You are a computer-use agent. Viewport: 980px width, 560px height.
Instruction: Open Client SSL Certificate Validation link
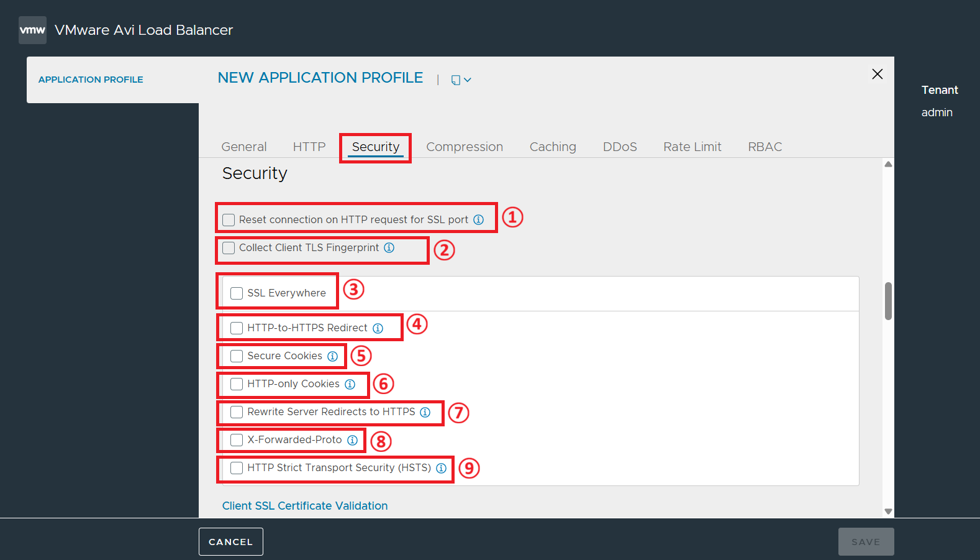tap(305, 506)
